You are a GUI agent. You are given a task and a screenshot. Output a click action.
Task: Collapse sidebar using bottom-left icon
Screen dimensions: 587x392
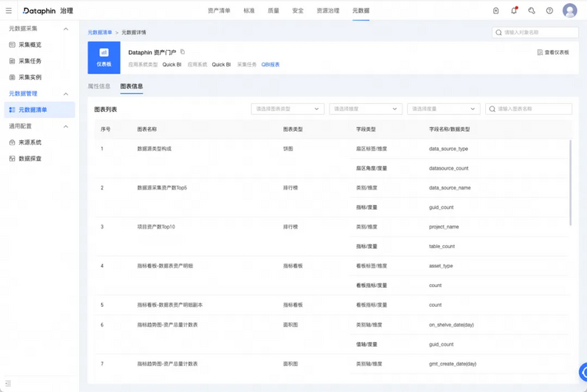tap(9, 383)
